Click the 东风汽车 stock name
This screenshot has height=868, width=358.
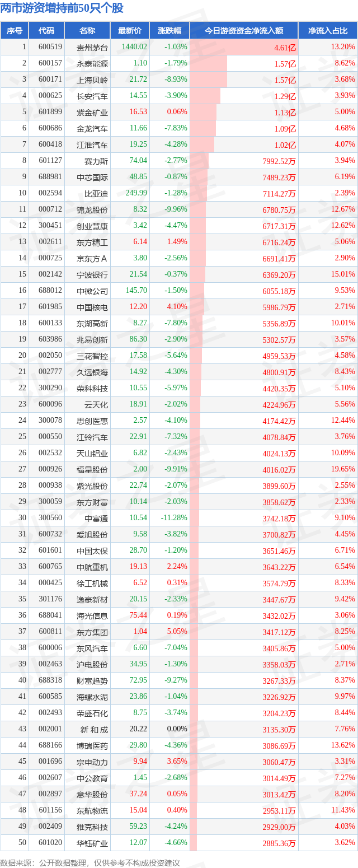tap(92, 648)
